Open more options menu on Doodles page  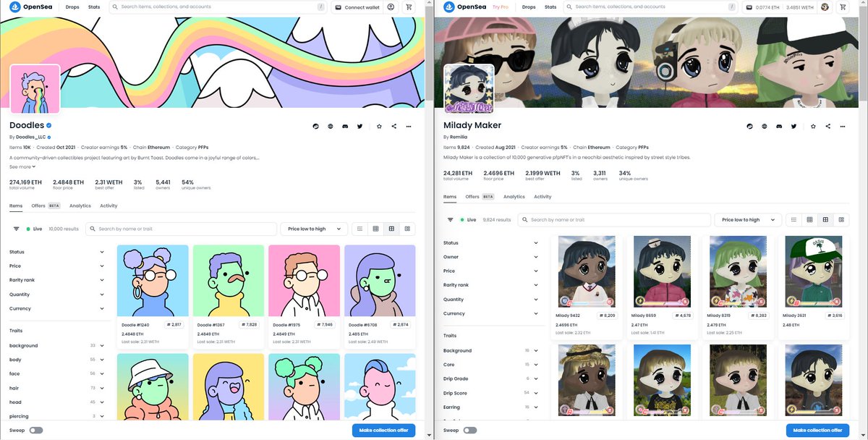pyautogui.click(x=409, y=126)
